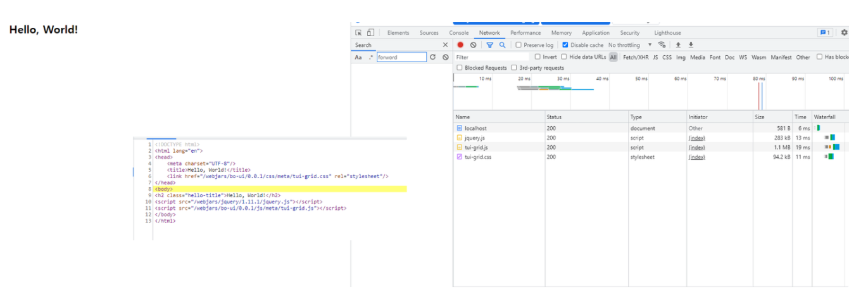This screenshot has height=298, width=868.
Task: Open the Performance tab
Action: [525, 33]
